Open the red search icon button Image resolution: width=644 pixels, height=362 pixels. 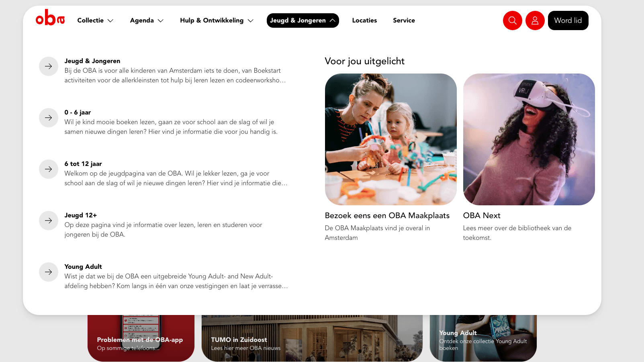pyautogui.click(x=512, y=20)
